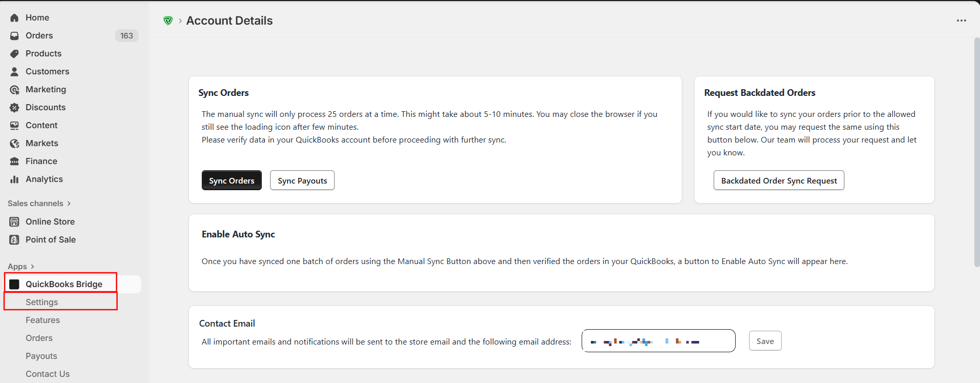The image size is (980, 383).
Task: Open Products via its tag icon
Action: tap(14, 53)
